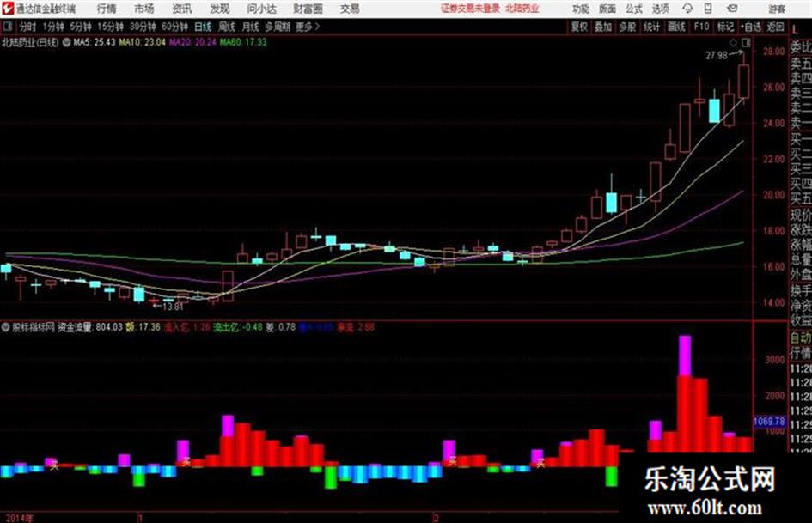
Task: Click the 证券交易未登录 login link
Action: pyautogui.click(x=470, y=9)
